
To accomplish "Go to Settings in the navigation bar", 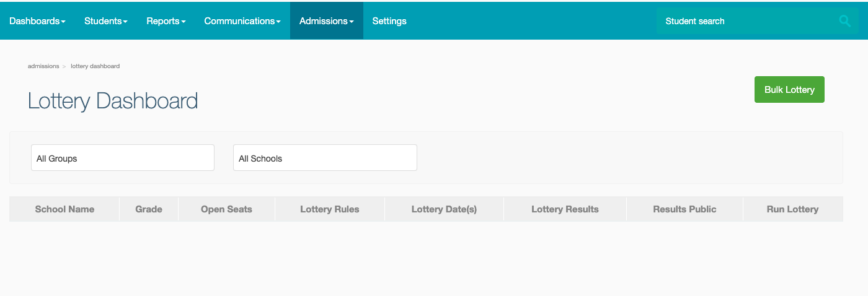I will tap(389, 21).
